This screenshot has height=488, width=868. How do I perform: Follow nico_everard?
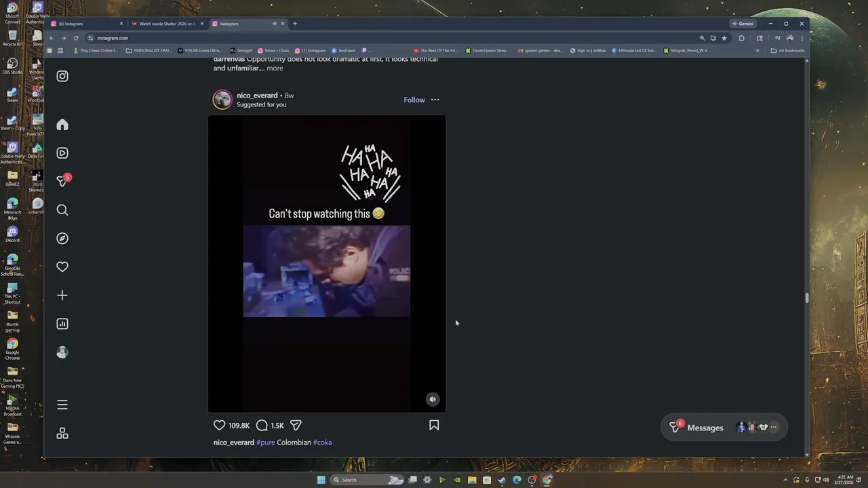point(414,100)
